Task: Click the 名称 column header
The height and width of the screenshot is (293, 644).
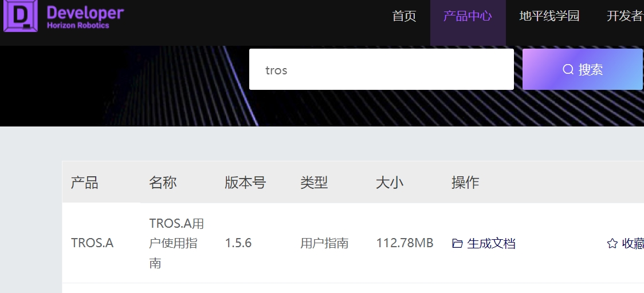Action: point(163,183)
